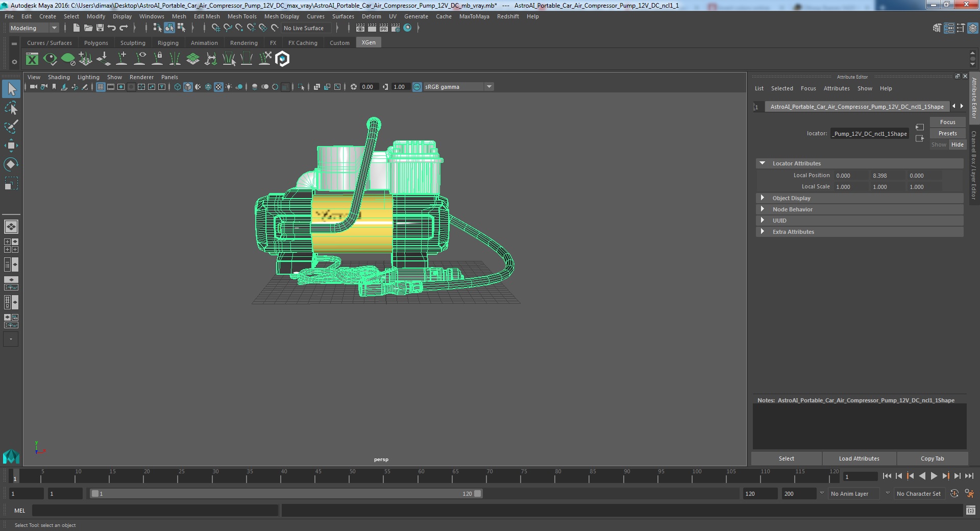Click the Hide button
Viewport: 980px width, 531px height.
(x=957, y=144)
